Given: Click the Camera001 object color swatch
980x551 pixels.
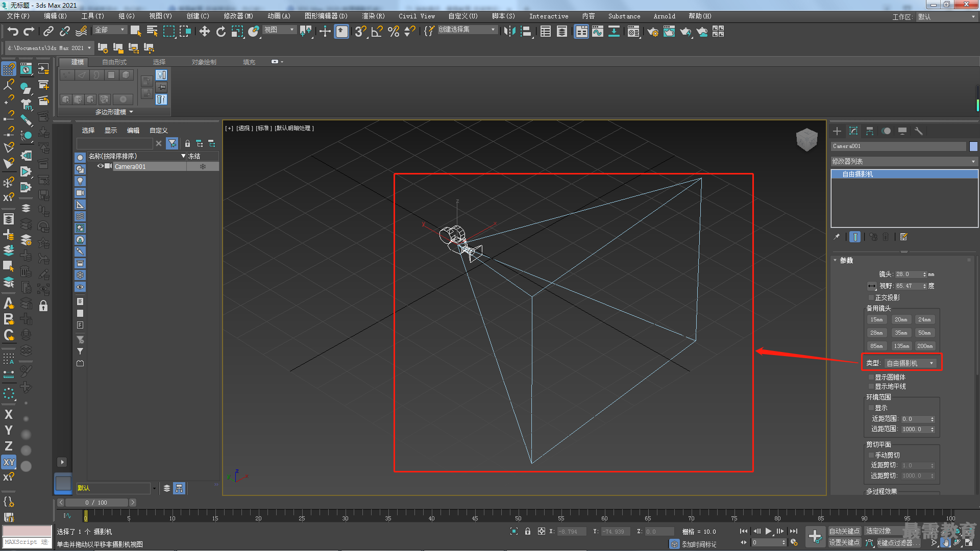Looking at the screenshot, I should tap(973, 146).
